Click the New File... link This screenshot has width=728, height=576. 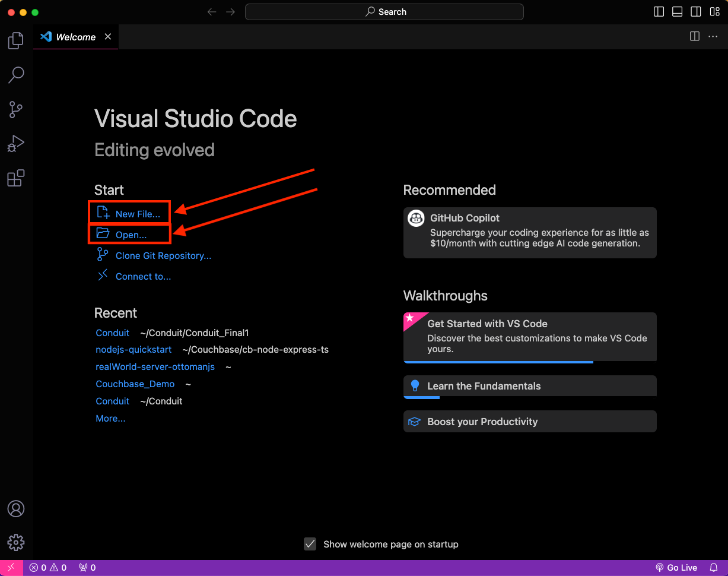pyautogui.click(x=138, y=214)
